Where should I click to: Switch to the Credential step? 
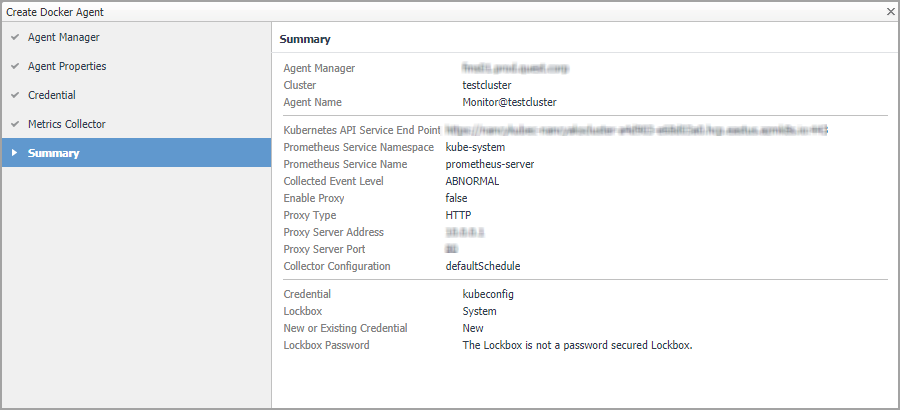point(52,96)
